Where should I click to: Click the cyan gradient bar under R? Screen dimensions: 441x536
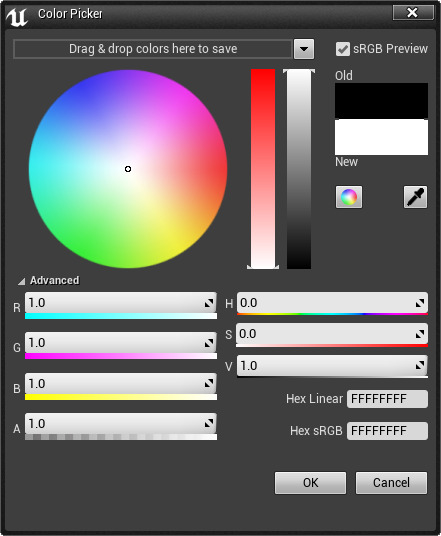pyautogui.click(x=121, y=316)
